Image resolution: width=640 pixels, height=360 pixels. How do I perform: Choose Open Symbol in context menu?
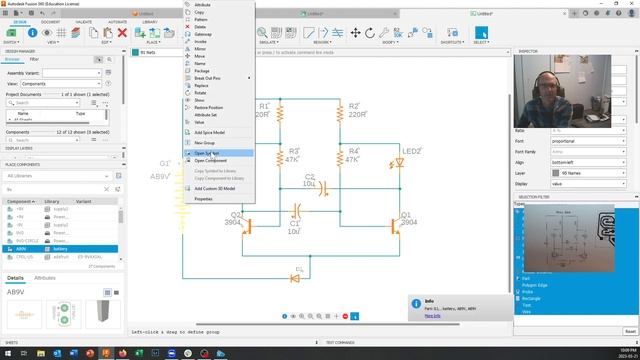tap(219, 153)
